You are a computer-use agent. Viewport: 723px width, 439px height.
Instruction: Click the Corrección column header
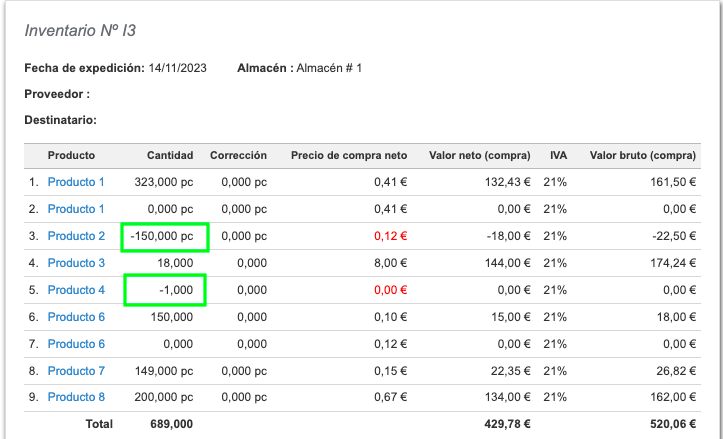[238, 155]
